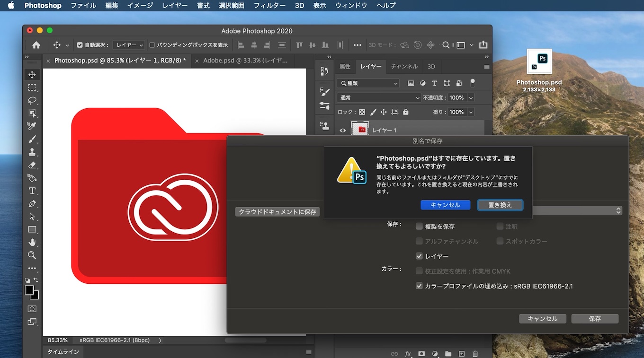Click 置き換え to overwrite the file
644x358 pixels.
[500, 205]
